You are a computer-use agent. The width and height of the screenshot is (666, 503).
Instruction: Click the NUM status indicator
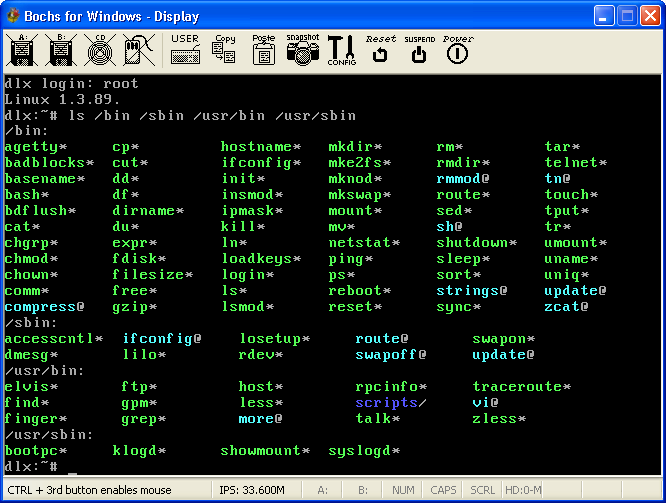403,490
